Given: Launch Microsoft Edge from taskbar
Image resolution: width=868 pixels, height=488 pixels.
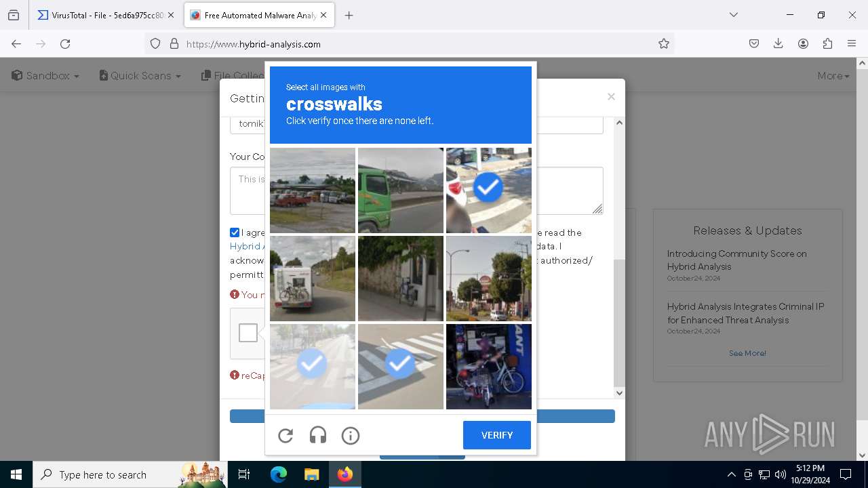Looking at the screenshot, I should 279,474.
